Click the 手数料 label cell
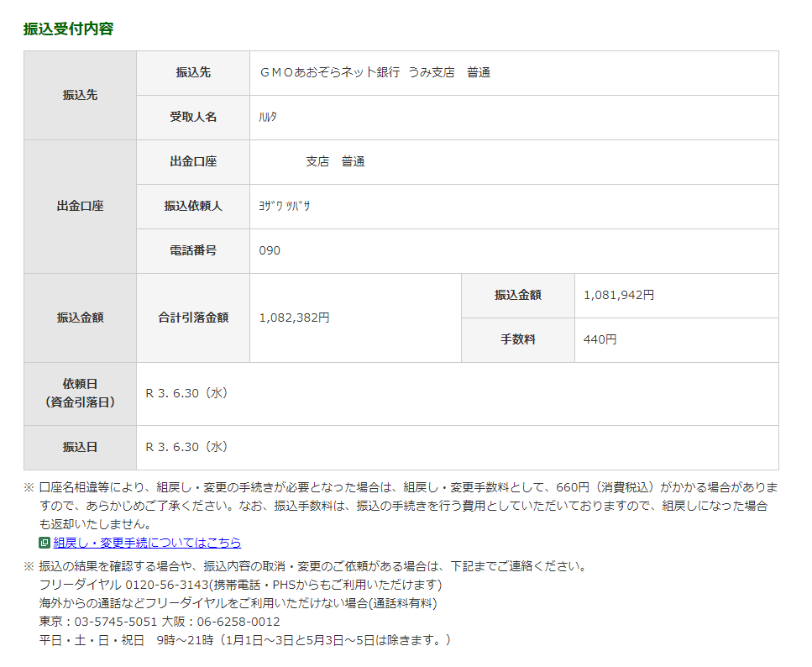The width and height of the screenshot is (812, 667). (518, 340)
